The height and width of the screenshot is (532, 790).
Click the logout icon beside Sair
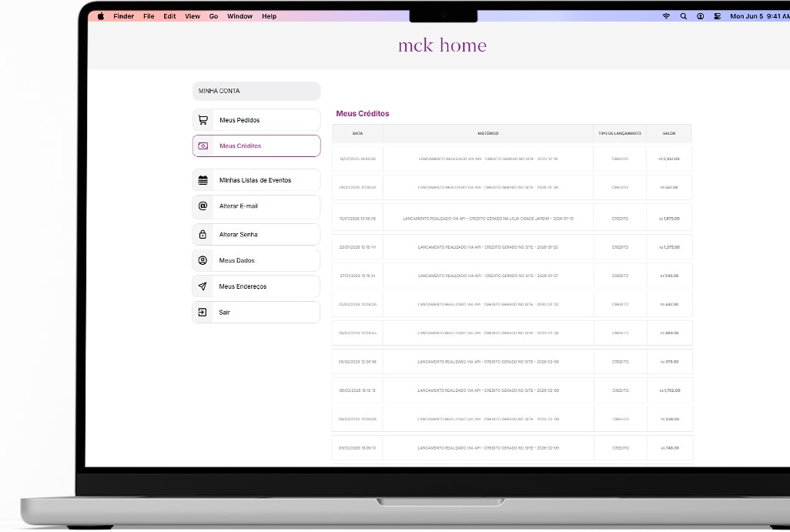pyautogui.click(x=203, y=313)
